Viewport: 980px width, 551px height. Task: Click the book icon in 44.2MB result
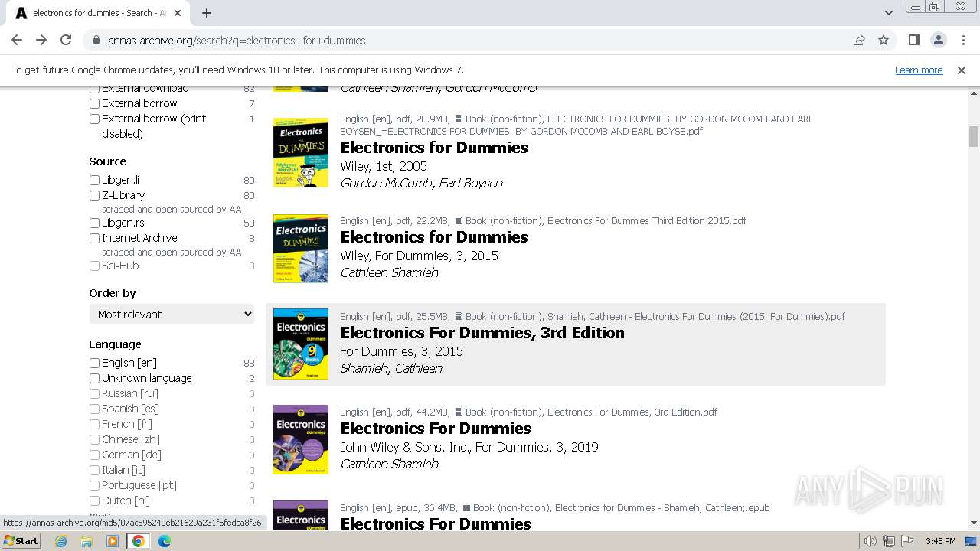[x=459, y=412]
